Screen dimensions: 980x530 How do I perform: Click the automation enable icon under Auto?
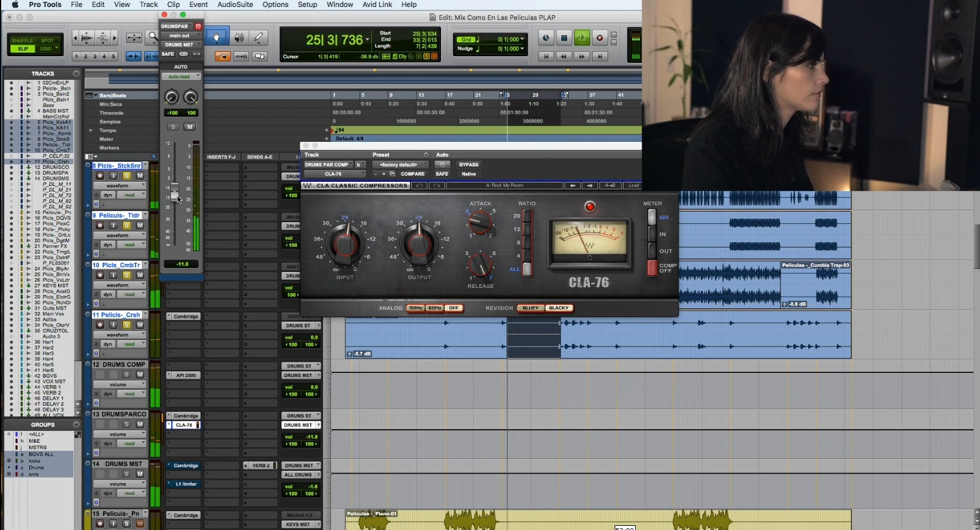pos(443,165)
